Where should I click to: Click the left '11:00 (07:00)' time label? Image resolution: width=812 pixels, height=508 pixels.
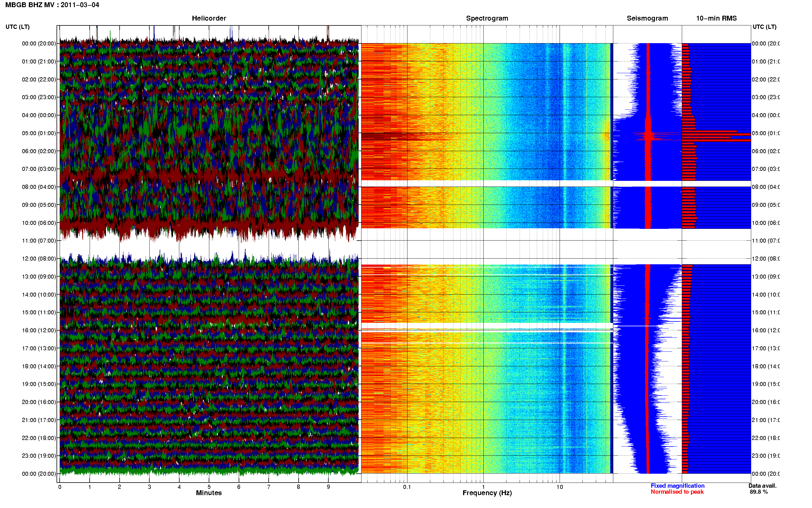(39, 241)
